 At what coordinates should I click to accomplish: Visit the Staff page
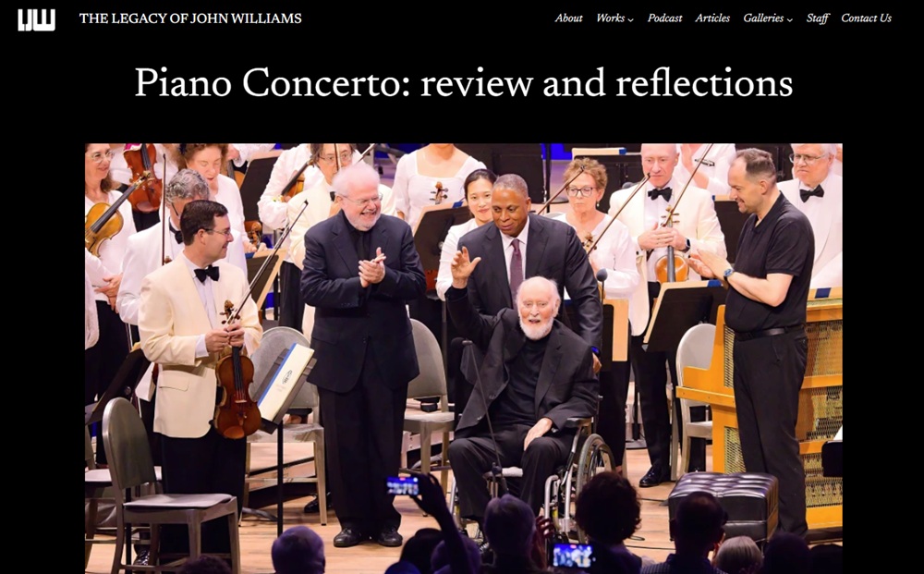[818, 18]
